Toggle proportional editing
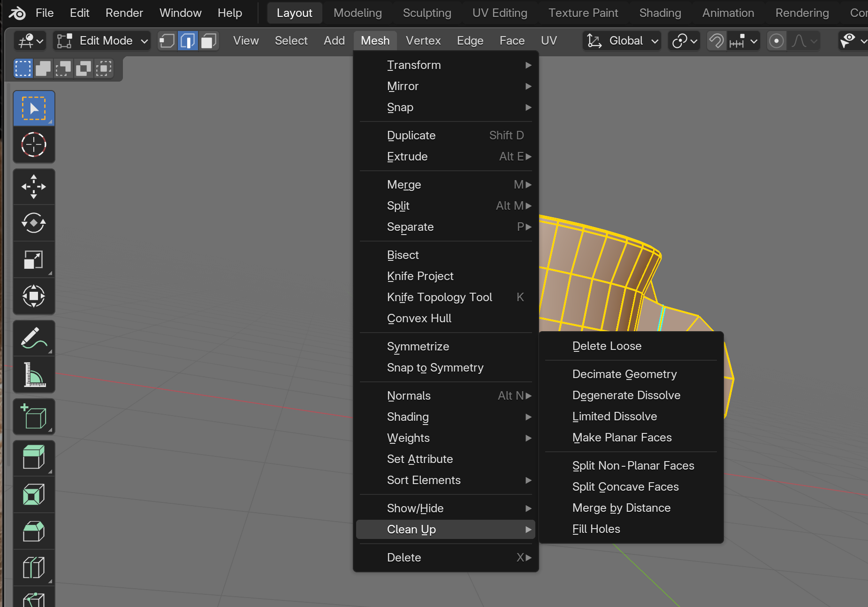 pyautogui.click(x=777, y=41)
